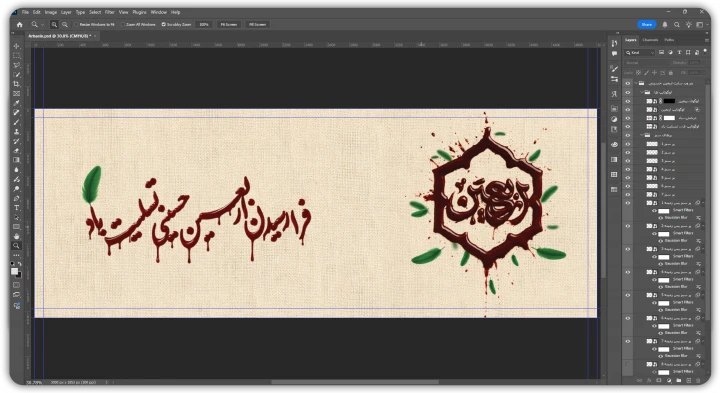Click the blue Share button
The height and width of the screenshot is (393, 720).
pyautogui.click(x=647, y=24)
